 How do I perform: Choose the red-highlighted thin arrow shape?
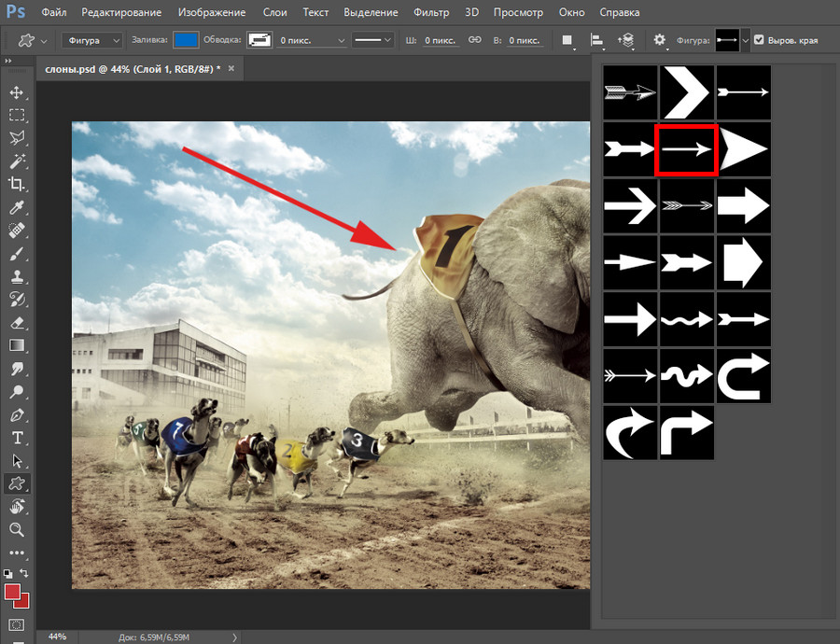[686, 148]
